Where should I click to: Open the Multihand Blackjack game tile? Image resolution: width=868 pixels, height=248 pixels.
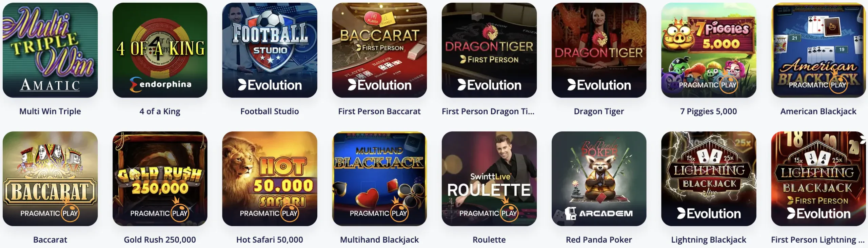click(379, 179)
